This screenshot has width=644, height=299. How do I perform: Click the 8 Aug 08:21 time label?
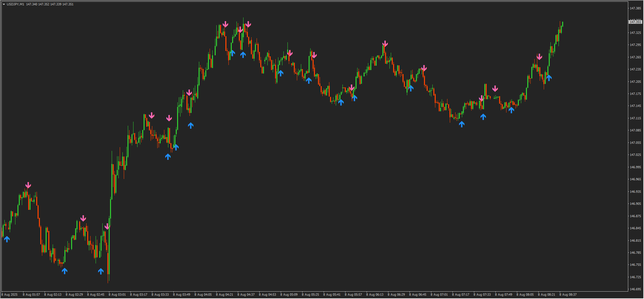pyautogui.click(x=546, y=295)
